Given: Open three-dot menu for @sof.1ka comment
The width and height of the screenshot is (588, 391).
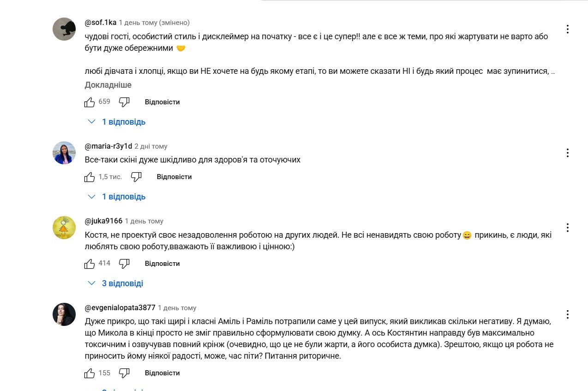Looking at the screenshot, I should click(x=568, y=29).
